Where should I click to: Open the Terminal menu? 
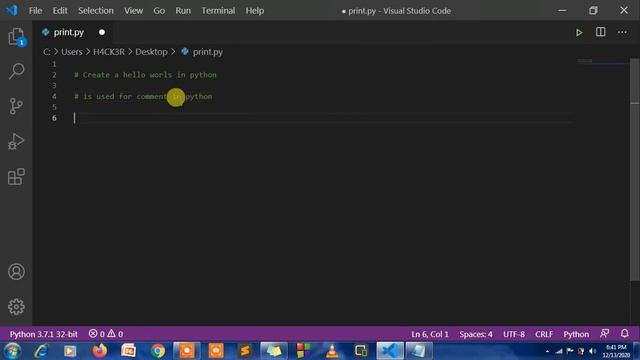click(x=218, y=11)
